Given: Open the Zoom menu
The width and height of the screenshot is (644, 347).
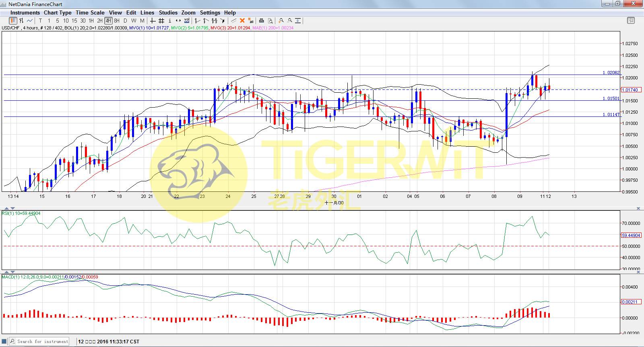Looking at the screenshot, I should coord(188,12).
